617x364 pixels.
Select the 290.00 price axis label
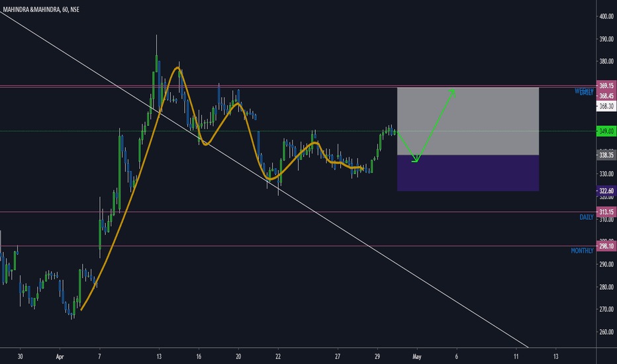click(x=606, y=265)
